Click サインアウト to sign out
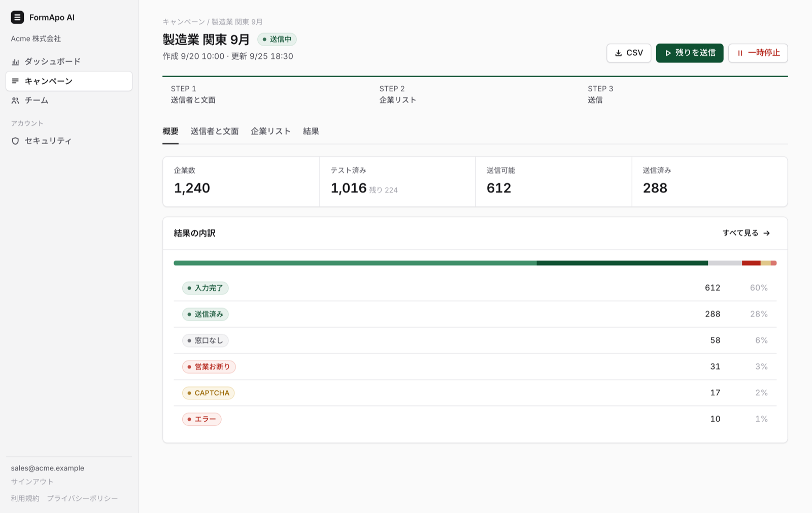 coord(32,482)
